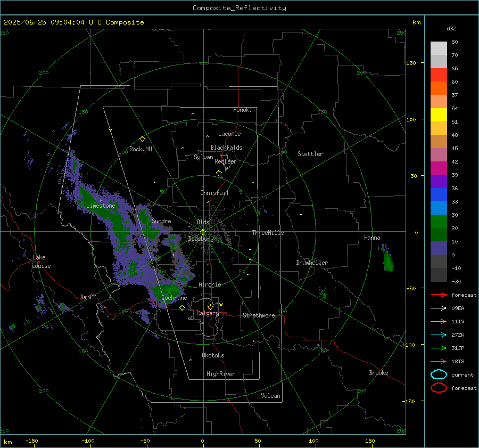Click the red forecast arrow in legend

pyautogui.click(x=439, y=295)
